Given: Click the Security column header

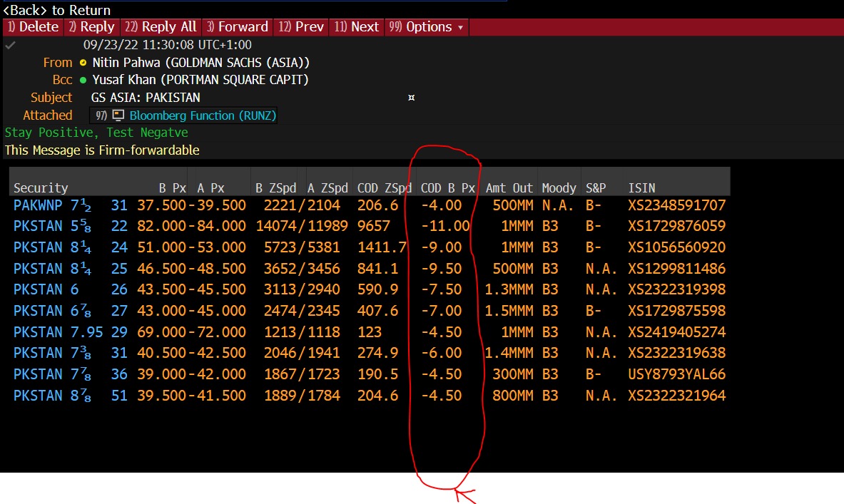Looking at the screenshot, I should [41, 187].
